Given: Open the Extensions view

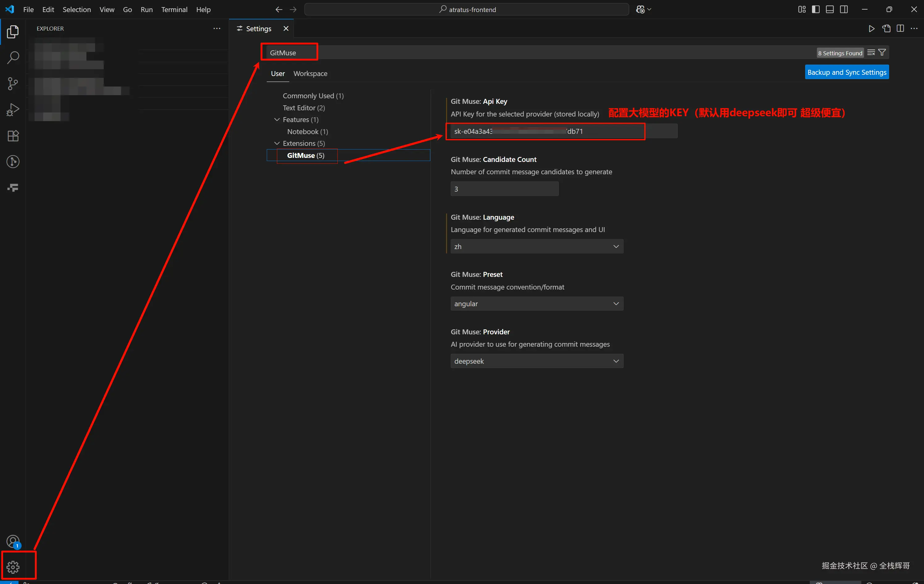Looking at the screenshot, I should [13, 136].
